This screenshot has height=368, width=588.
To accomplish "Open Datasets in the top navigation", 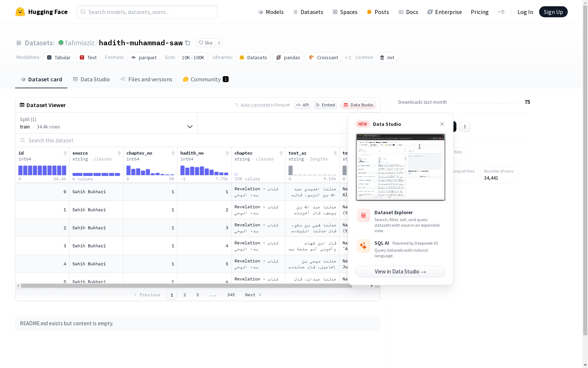I will (308, 12).
